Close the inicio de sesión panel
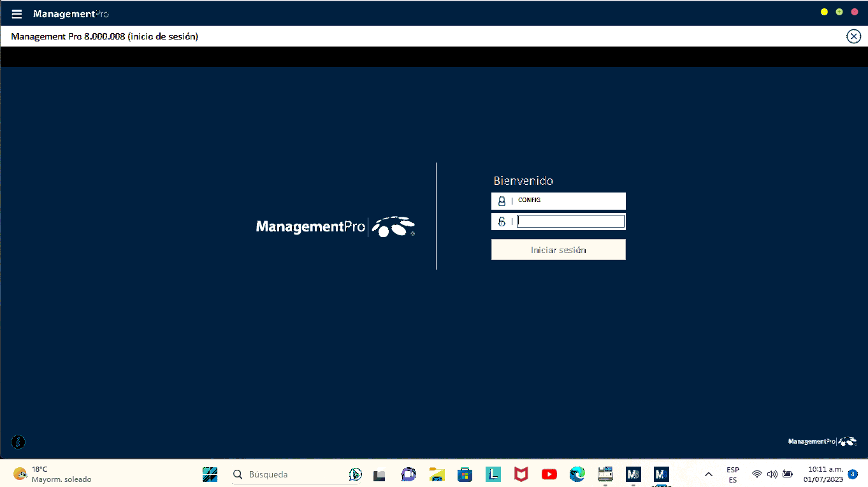The width and height of the screenshot is (868, 487). pyautogui.click(x=853, y=36)
